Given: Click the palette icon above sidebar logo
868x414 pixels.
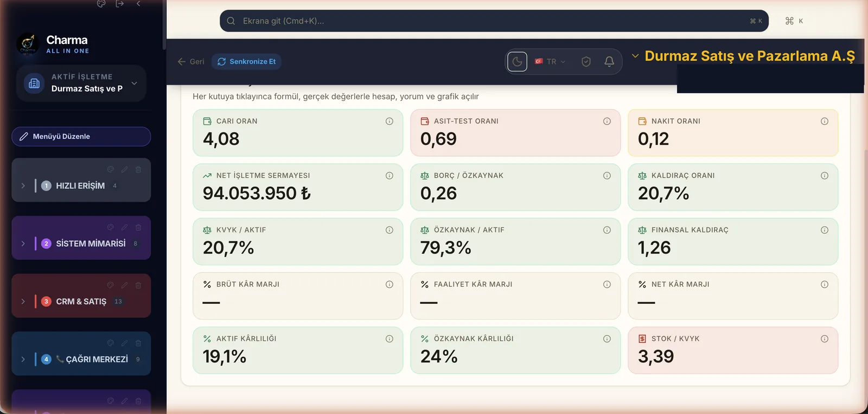Looking at the screenshot, I should coord(101,3).
